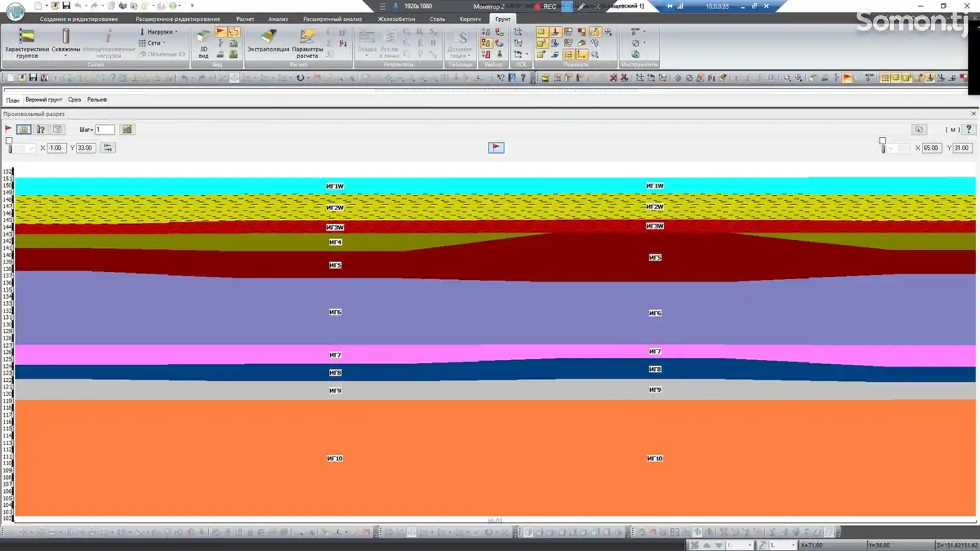Viewport: 980px width, 551px height.
Task: Click the help question mark in the section panel
Action: point(968,129)
